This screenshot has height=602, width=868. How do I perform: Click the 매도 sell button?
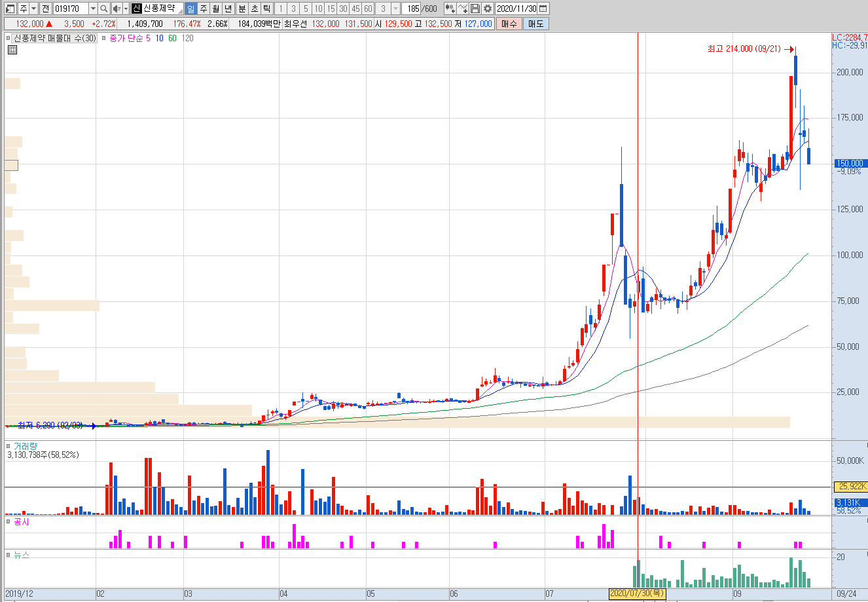tap(535, 24)
